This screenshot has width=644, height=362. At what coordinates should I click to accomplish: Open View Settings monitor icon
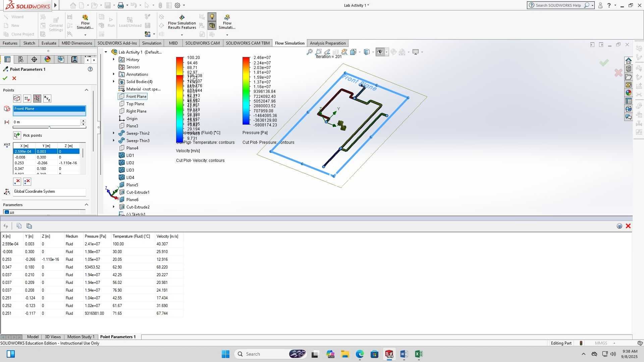(x=416, y=52)
